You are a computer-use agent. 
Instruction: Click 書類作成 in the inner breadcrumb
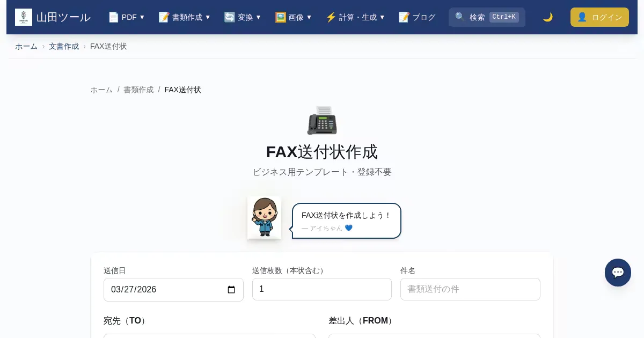click(138, 90)
